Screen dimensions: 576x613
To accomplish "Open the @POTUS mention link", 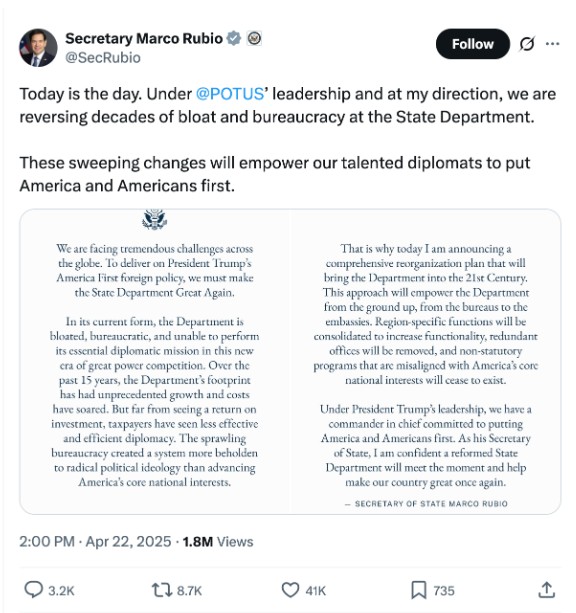I will click(x=230, y=94).
